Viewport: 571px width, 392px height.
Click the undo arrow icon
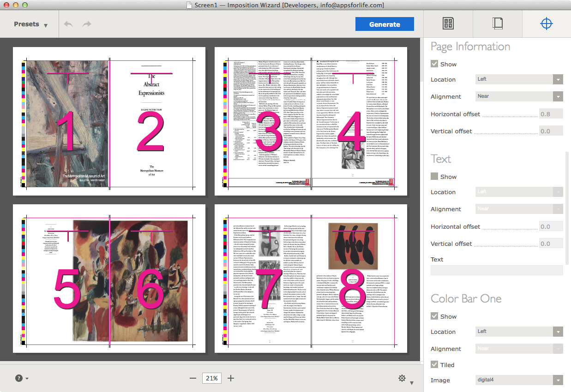[x=68, y=23]
